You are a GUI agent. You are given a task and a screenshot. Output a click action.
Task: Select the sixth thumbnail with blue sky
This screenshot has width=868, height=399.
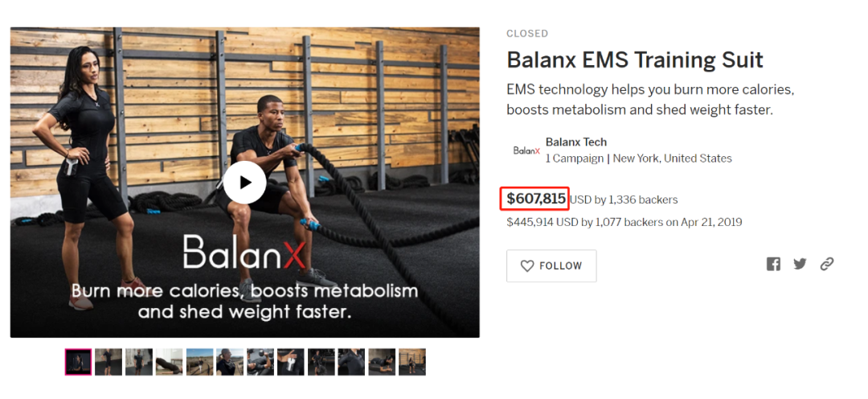coord(230,362)
